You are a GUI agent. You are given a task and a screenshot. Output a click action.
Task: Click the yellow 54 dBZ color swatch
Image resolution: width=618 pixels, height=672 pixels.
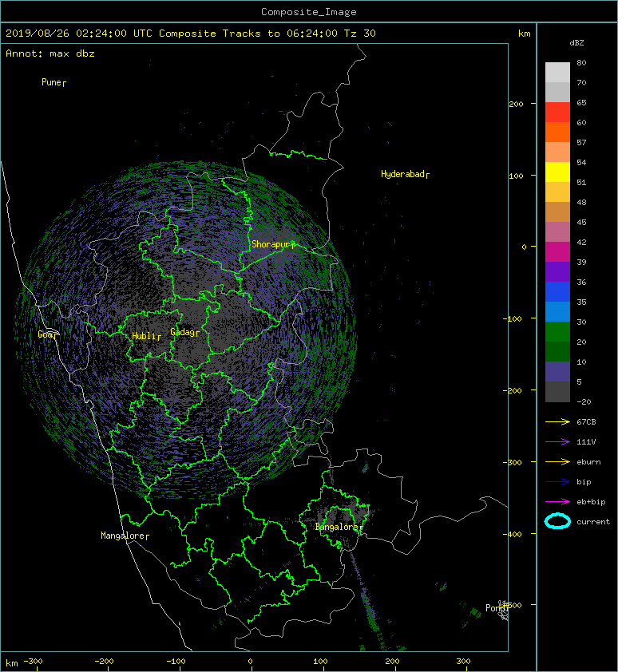(557, 172)
